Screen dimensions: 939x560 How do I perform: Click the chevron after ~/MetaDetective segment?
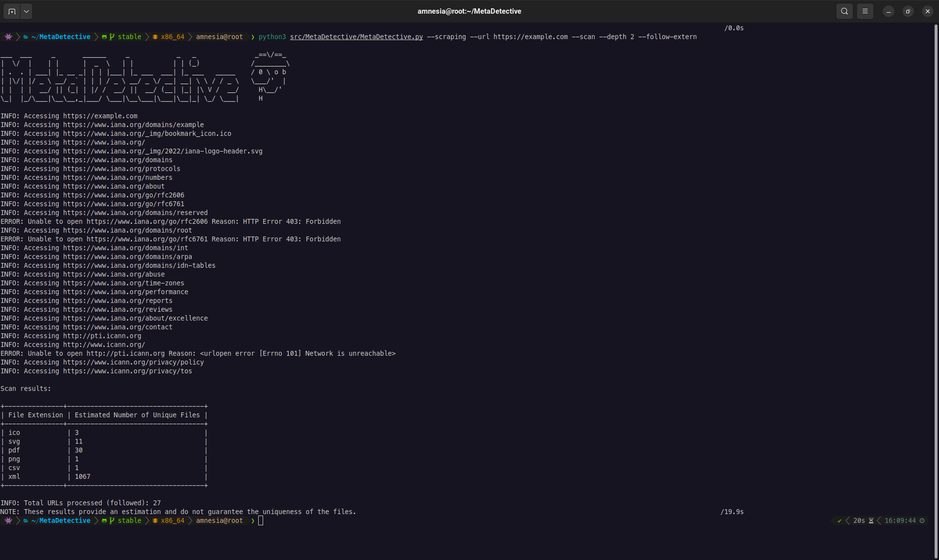97,37
